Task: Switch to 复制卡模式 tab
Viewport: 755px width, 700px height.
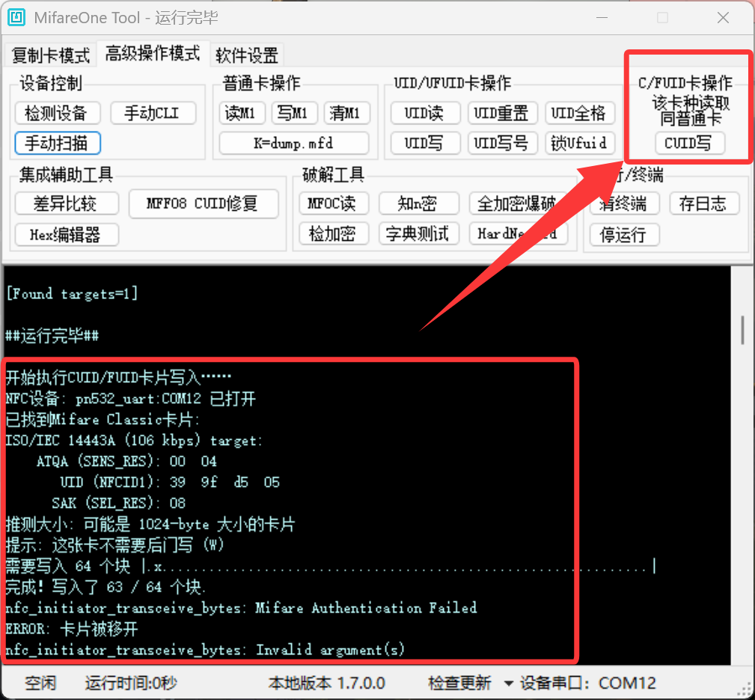Action: pyautogui.click(x=51, y=55)
